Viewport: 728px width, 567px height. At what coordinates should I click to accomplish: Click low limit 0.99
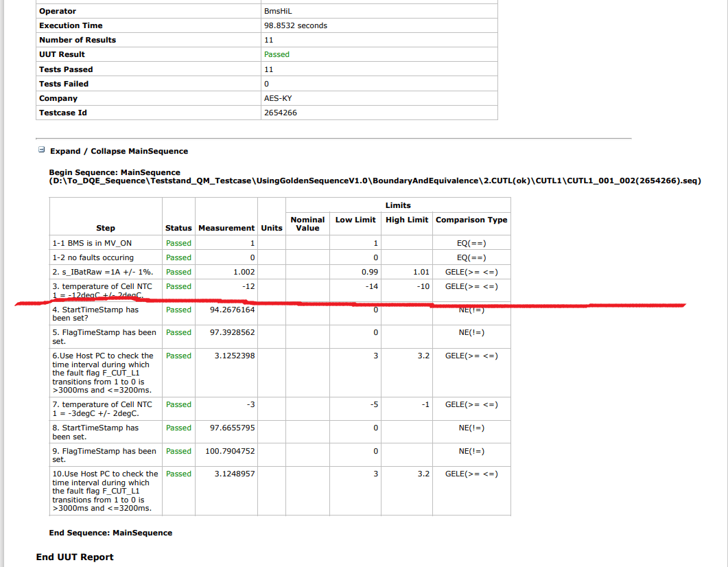tap(370, 272)
